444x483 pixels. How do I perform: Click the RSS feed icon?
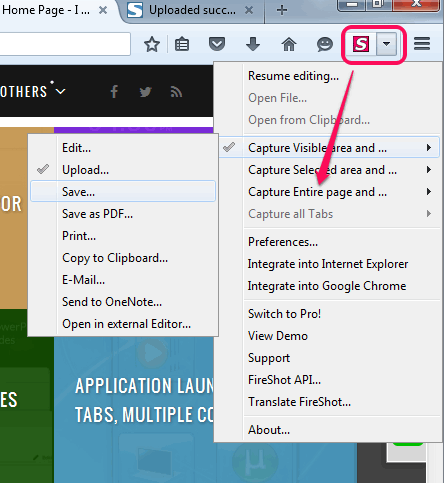(x=176, y=92)
